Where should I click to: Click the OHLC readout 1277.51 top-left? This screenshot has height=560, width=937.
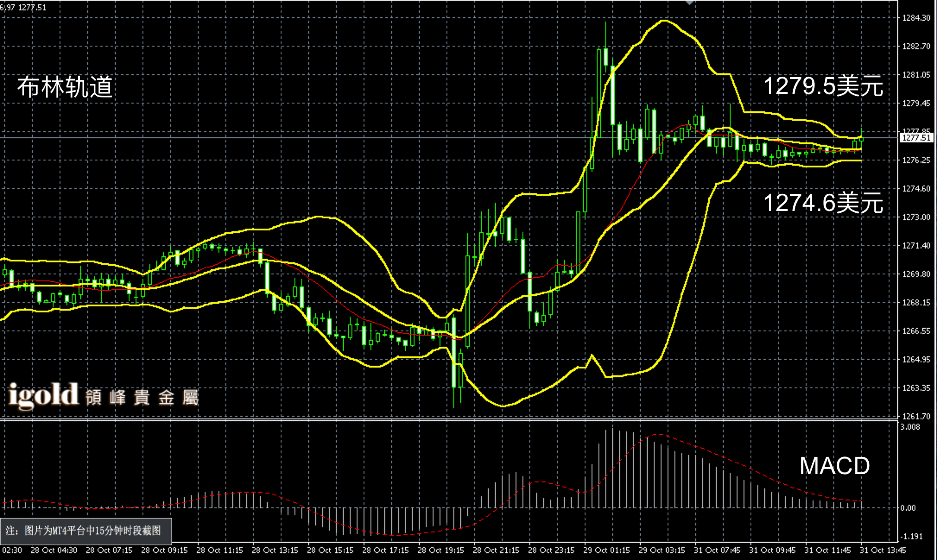(32, 7)
